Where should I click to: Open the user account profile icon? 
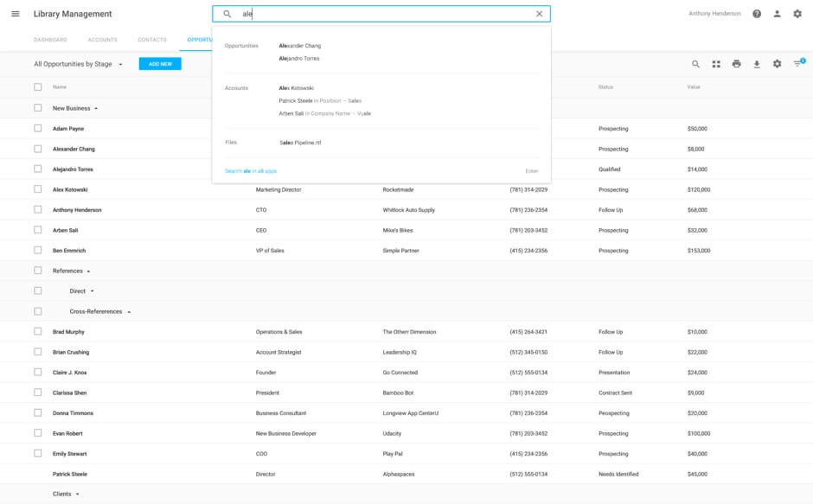(777, 14)
